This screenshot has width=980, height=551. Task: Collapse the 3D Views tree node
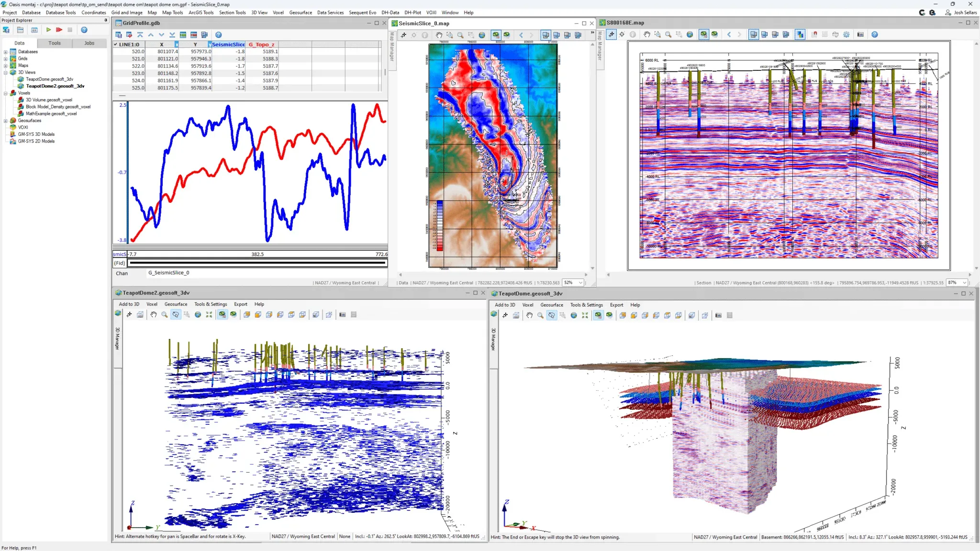click(x=6, y=72)
